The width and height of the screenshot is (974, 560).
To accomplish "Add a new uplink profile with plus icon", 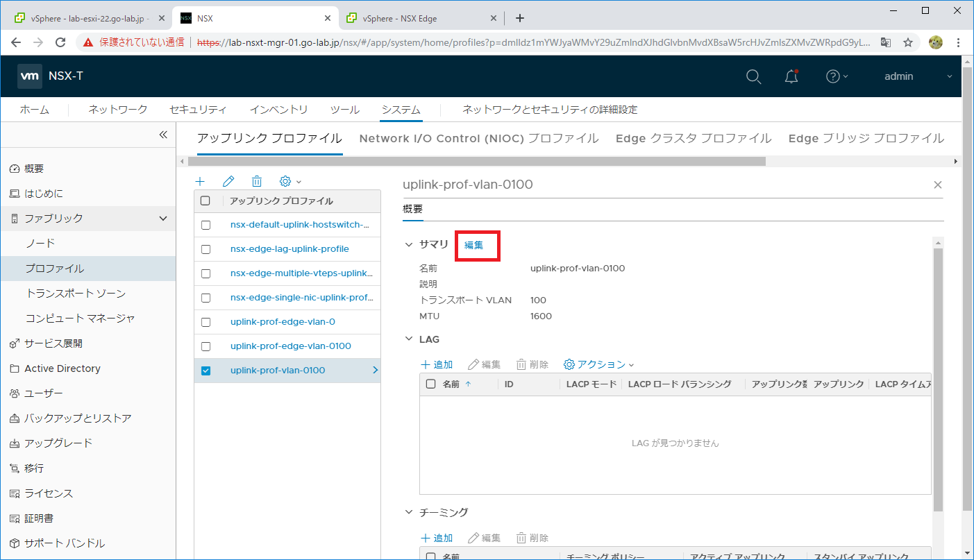I will [x=200, y=181].
